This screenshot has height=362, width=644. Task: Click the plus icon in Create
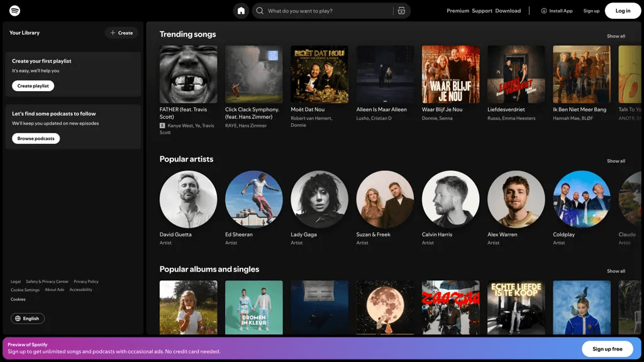tap(113, 33)
